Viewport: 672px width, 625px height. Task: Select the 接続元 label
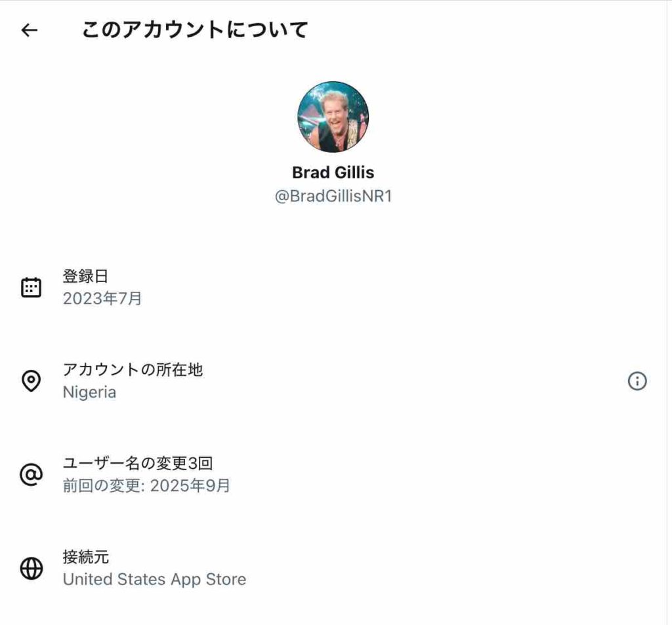[86, 557]
